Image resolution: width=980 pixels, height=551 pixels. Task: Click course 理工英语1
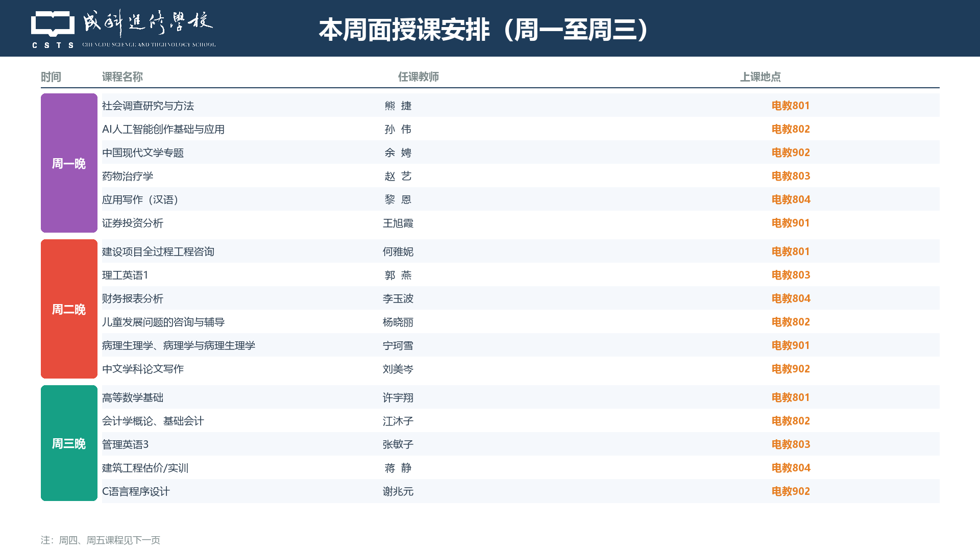[125, 275]
